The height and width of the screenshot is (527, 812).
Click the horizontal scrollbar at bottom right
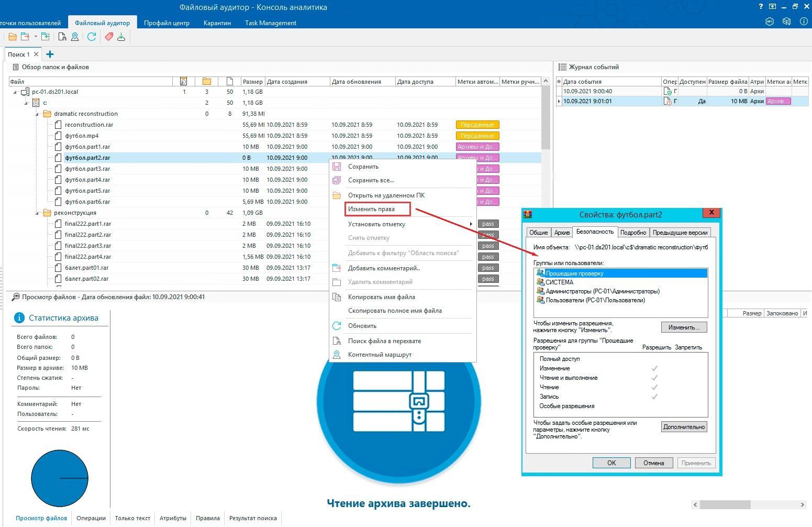point(725,504)
